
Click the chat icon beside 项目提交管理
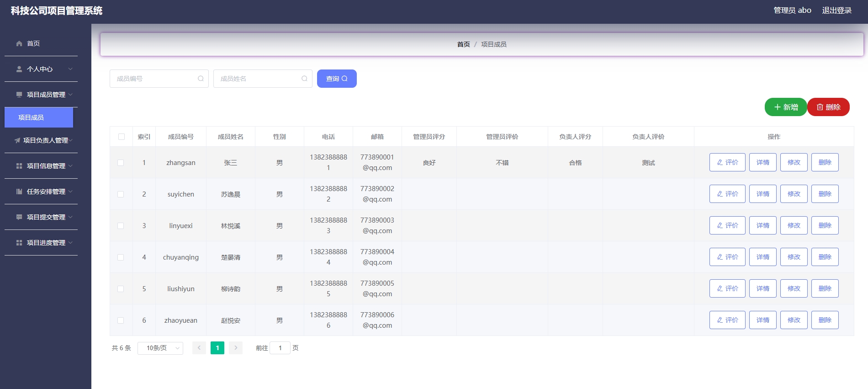pyautogui.click(x=19, y=217)
